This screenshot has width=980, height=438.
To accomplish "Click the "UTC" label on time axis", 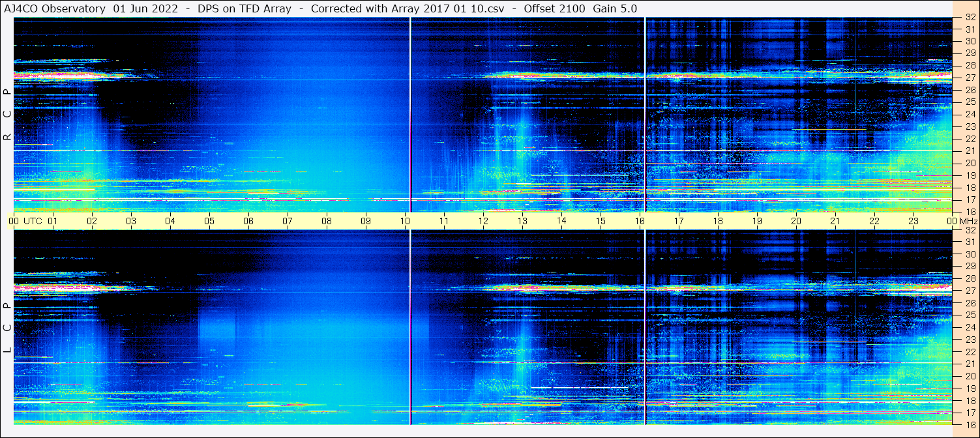I will (x=33, y=221).
